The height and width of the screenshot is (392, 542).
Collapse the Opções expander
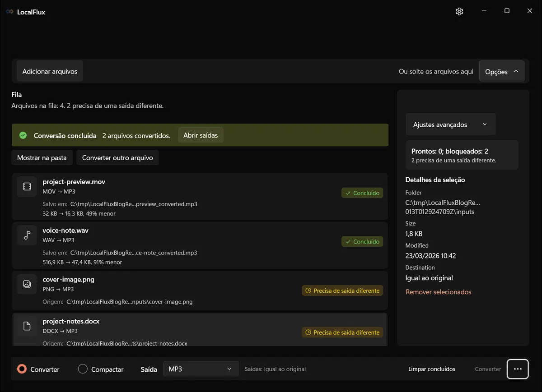(x=502, y=71)
